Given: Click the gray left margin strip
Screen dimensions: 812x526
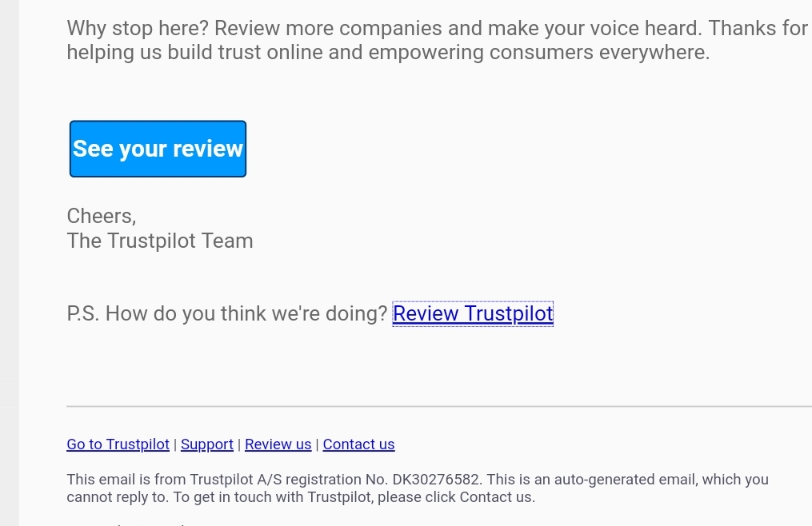Looking at the screenshot, I should point(9,263).
